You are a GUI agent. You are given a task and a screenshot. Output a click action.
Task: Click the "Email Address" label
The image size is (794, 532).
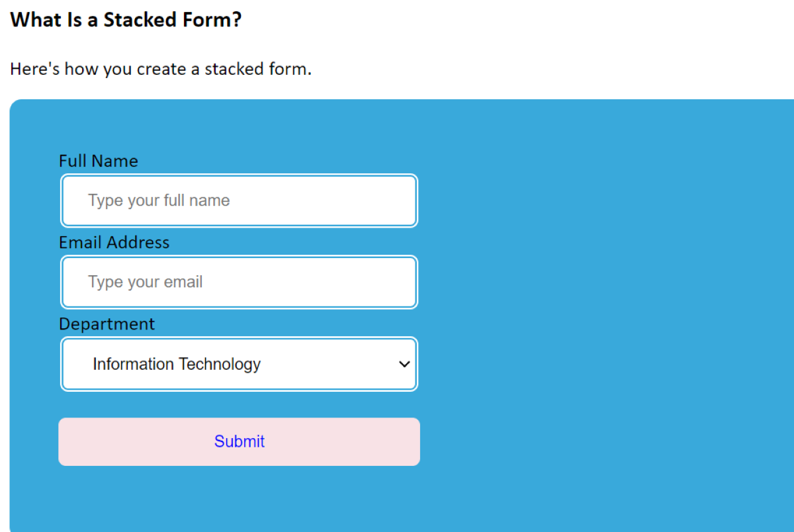[114, 243]
